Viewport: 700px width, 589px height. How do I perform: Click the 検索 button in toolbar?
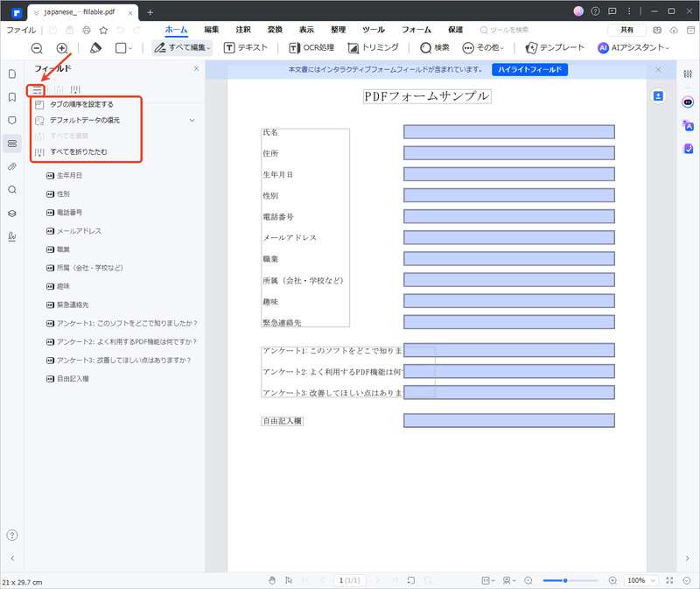point(435,48)
